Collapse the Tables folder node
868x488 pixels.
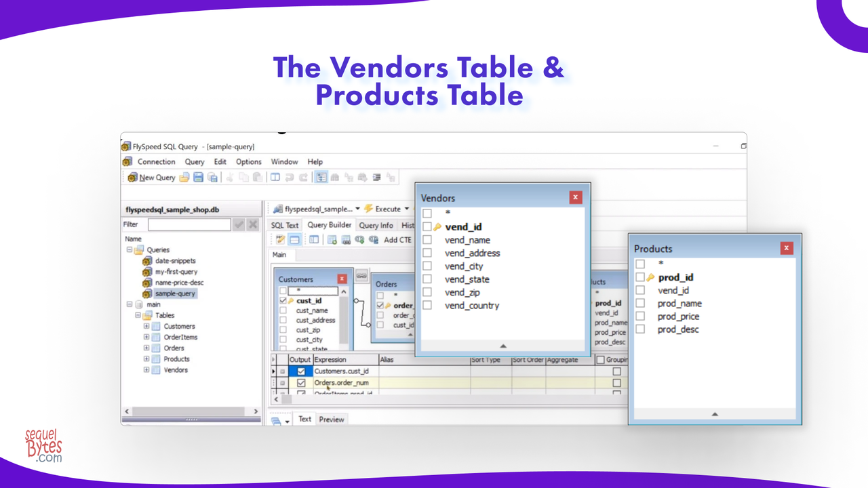(x=138, y=316)
